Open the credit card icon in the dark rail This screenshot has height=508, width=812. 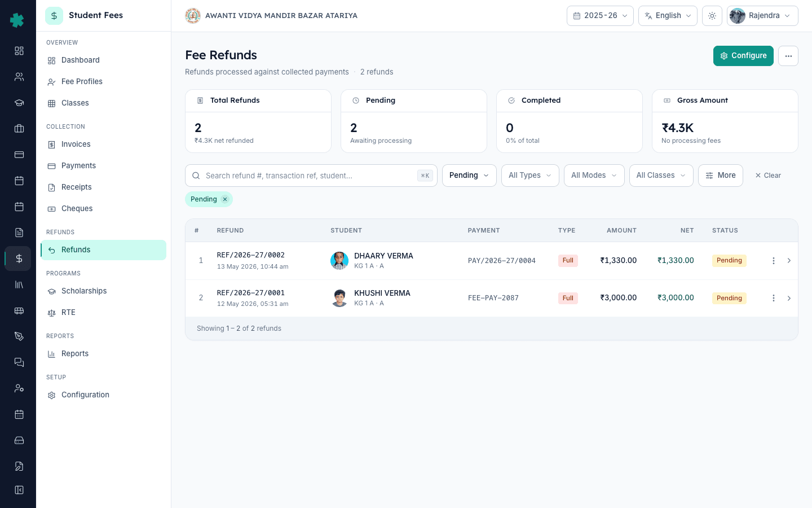[x=19, y=155]
